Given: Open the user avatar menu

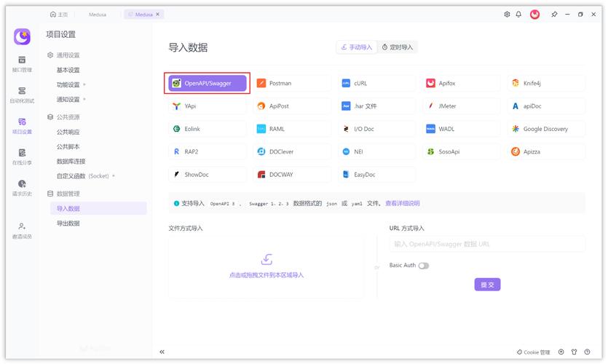Looking at the screenshot, I should click(x=534, y=15).
